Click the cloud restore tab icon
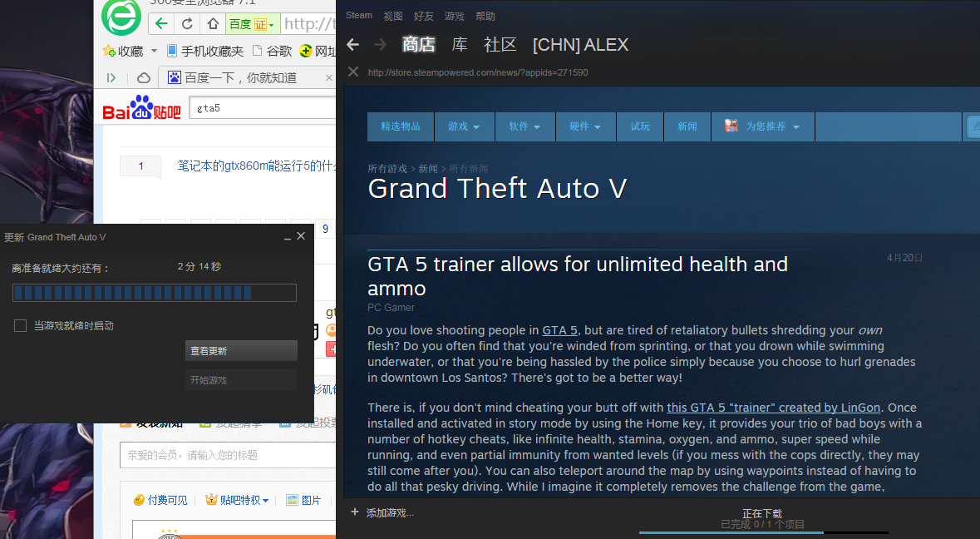Image resolution: width=980 pixels, height=539 pixels. tap(144, 78)
